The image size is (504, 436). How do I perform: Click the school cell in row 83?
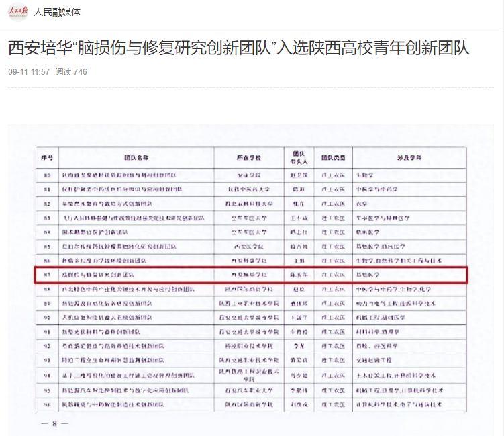[248, 218]
